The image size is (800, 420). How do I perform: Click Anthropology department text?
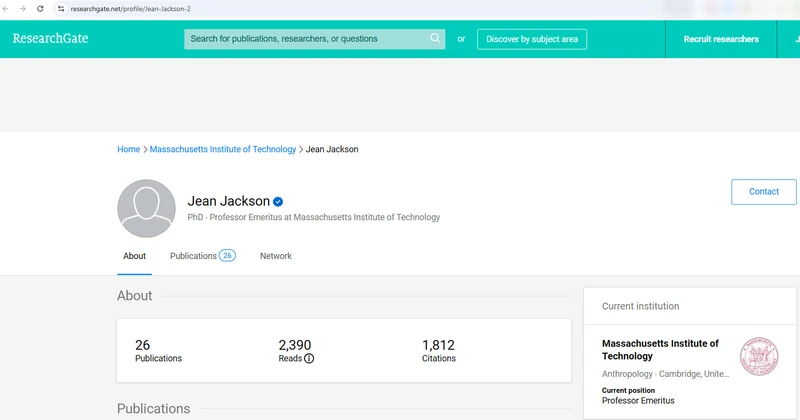click(627, 374)
